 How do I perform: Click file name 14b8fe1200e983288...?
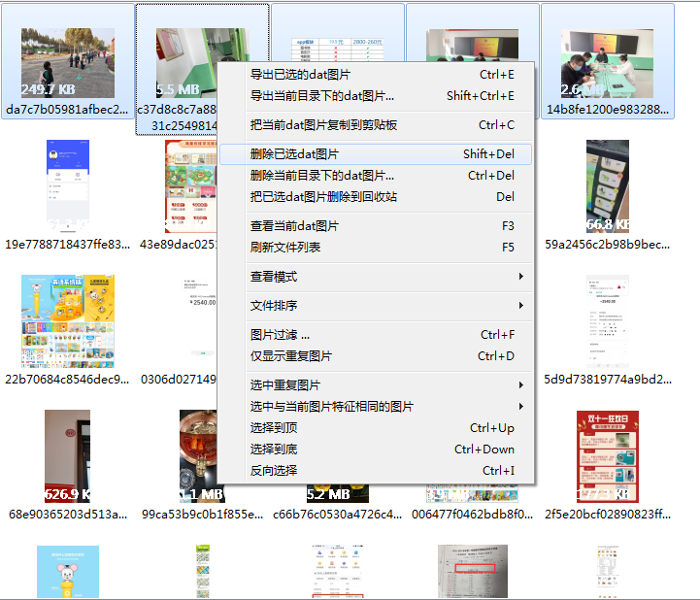(608, 110)
